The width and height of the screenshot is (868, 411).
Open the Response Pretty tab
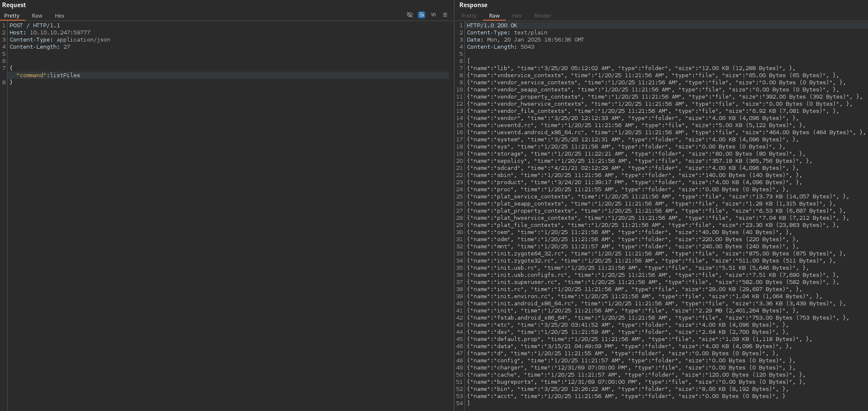[x=469, y=16]
